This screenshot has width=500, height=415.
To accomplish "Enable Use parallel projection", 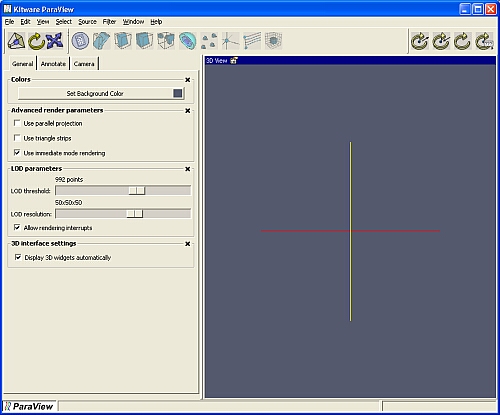I will coord(17,123).
